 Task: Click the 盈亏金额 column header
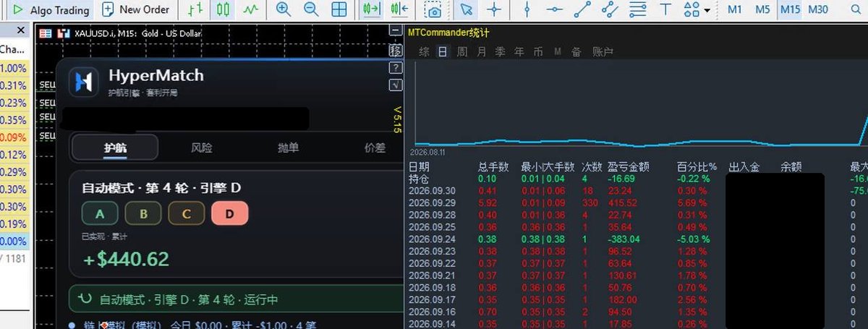628,167
